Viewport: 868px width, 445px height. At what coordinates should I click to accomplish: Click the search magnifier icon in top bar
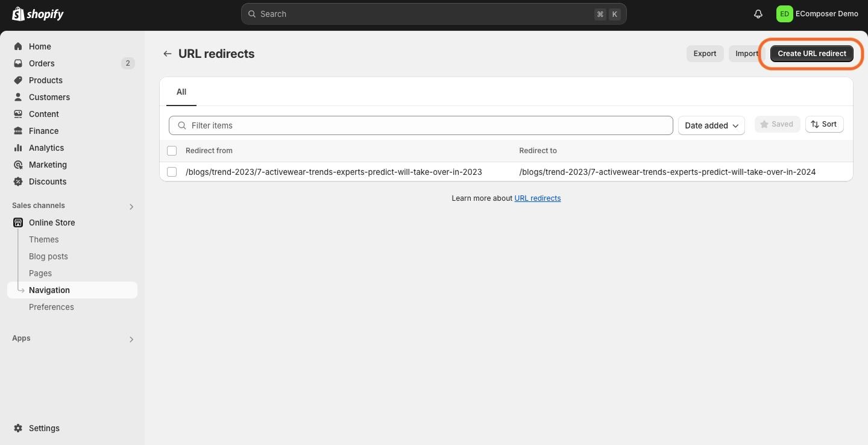[252, 14]
